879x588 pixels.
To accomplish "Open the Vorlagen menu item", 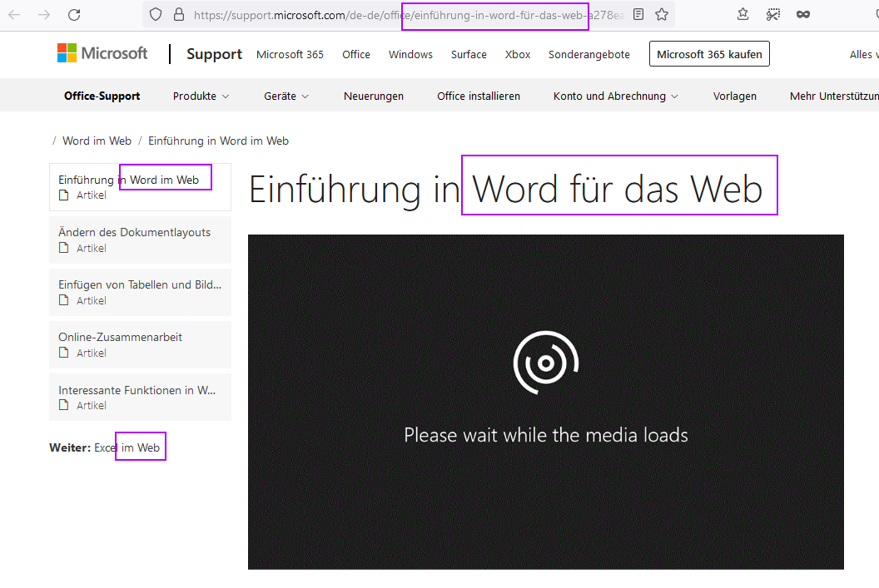I will click(734, 96).
